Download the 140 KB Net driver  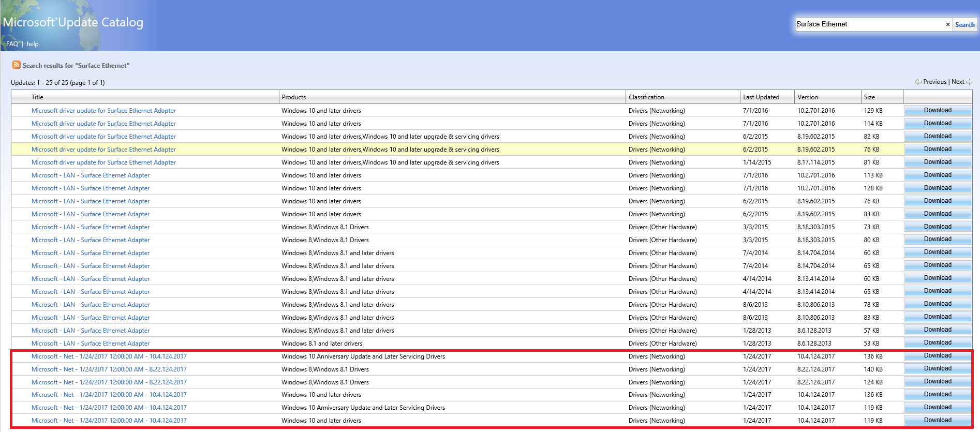click(x=938, y=368)
